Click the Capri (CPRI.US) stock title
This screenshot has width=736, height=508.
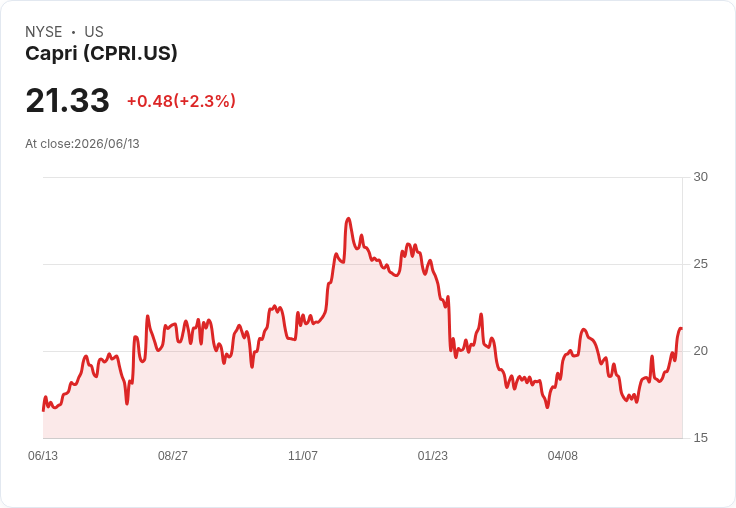coord(101,53)
